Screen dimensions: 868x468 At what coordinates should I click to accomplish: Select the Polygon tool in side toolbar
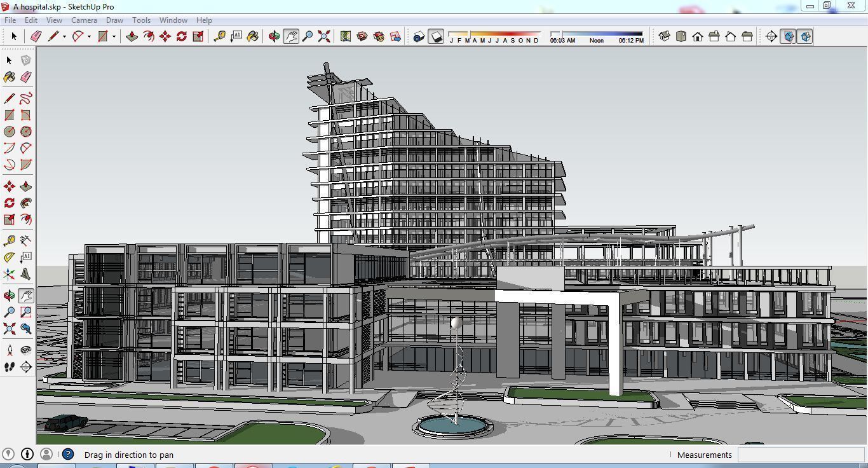tap(26, 132)
